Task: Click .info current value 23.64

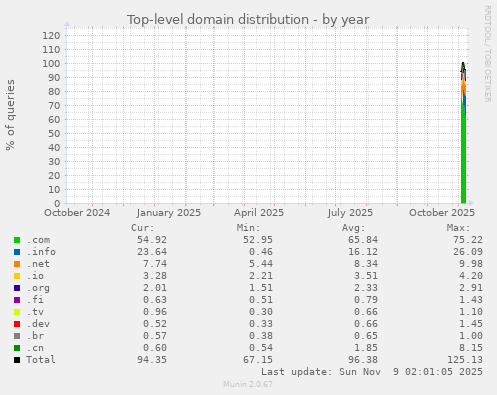Action: pos(152,252)
